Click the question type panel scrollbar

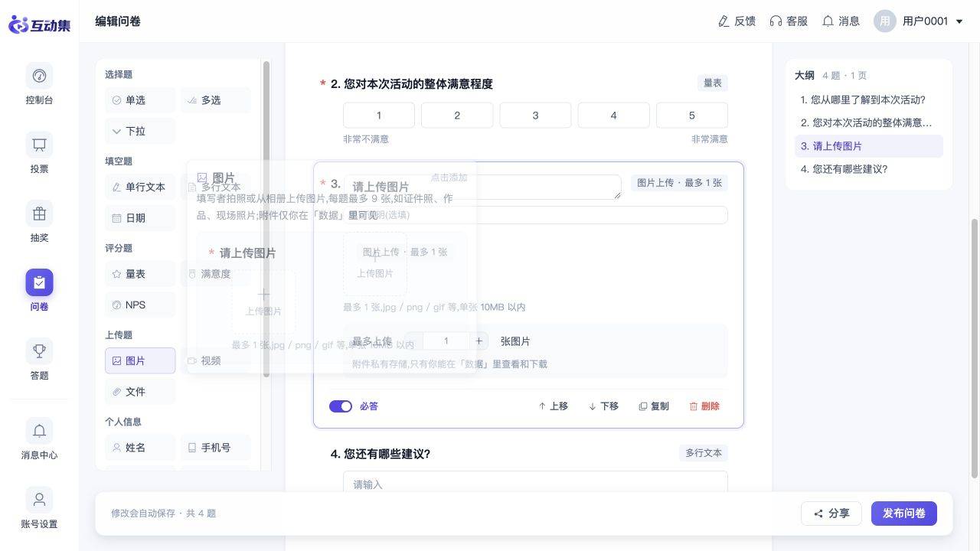[266, 218]
